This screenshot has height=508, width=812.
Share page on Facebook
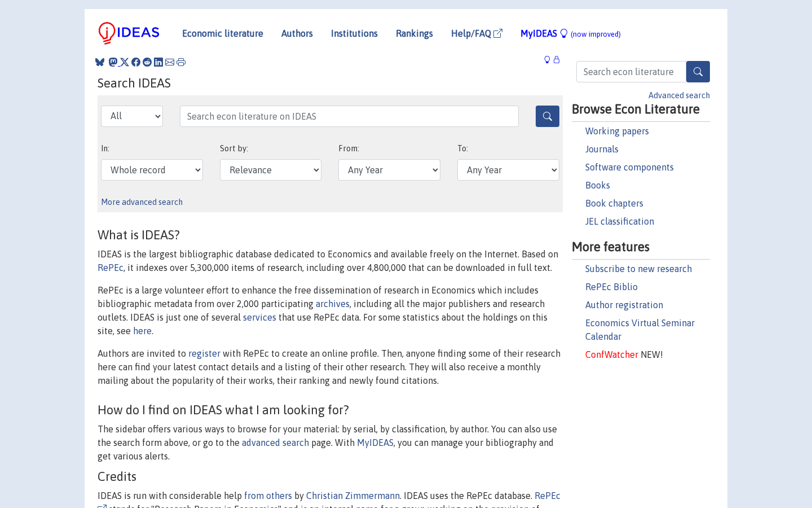[x=136, y=62]
